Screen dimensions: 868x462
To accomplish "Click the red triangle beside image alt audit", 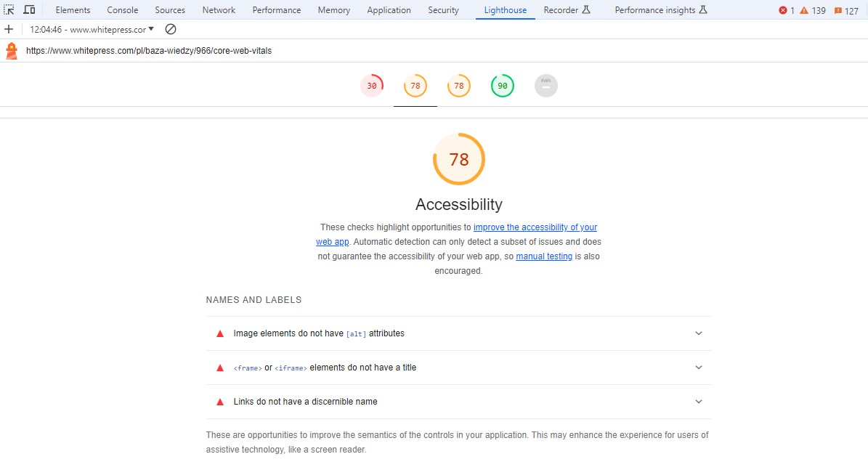I will tap(220, 333).
